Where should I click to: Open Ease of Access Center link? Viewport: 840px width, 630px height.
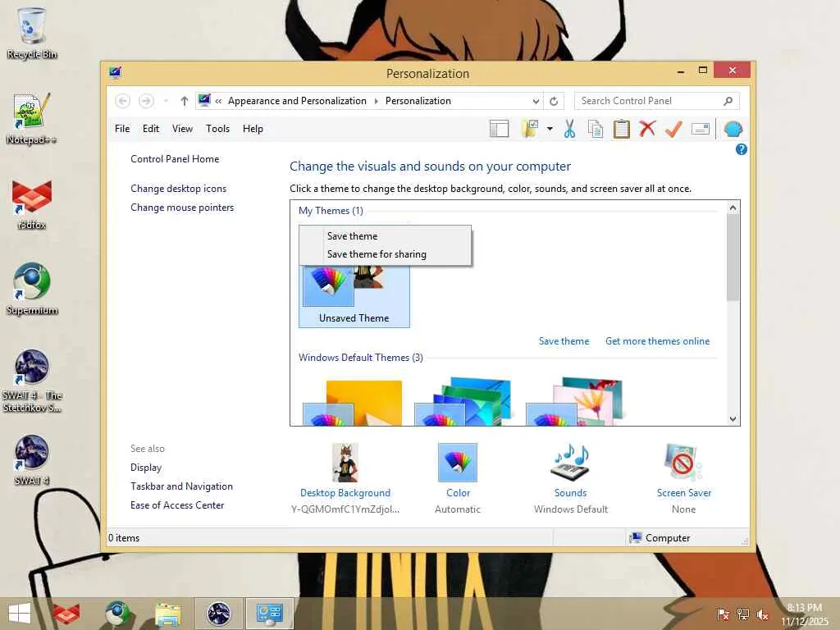[177, 505]
